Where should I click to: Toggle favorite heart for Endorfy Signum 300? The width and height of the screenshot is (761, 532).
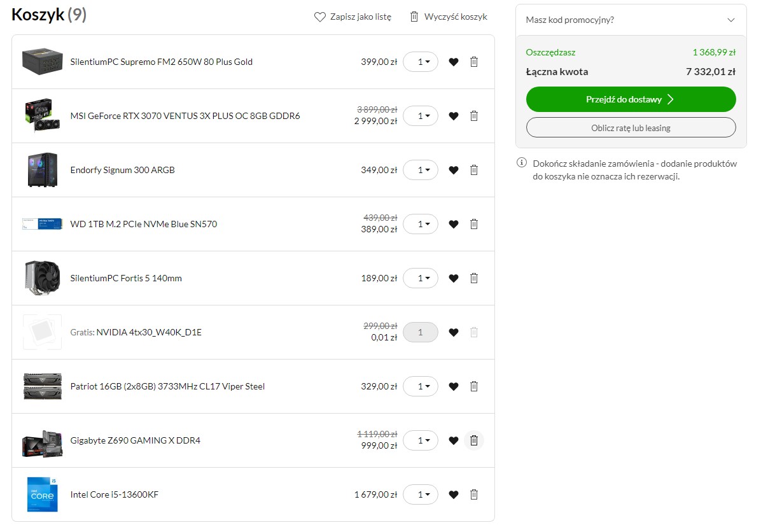[x=453, y=170]
